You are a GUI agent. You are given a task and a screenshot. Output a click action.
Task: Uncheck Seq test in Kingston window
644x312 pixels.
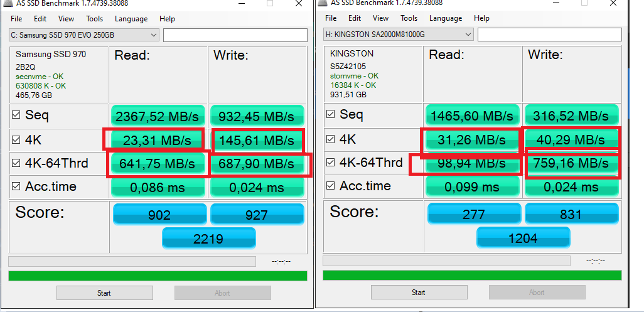(331, 114)
